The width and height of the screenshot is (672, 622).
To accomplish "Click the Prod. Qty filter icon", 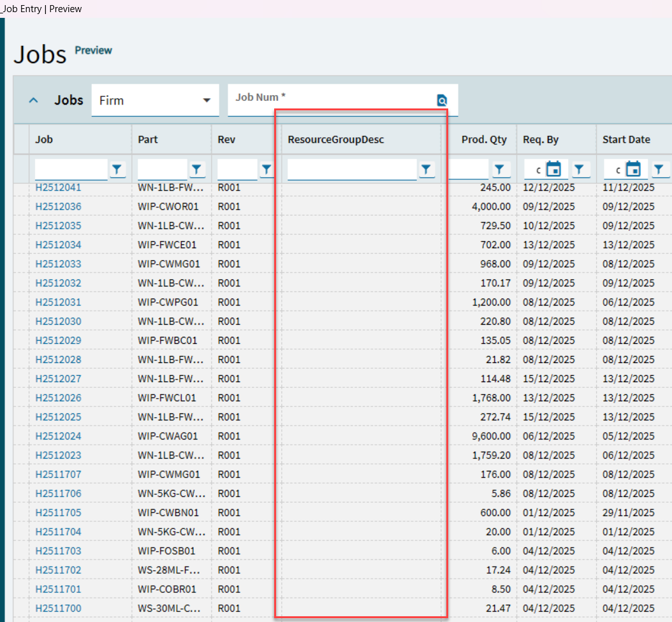I will [500, 169].
